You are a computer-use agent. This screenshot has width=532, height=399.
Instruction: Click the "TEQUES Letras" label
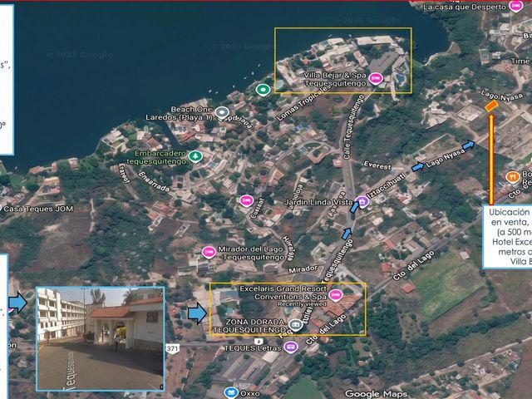[253, 348]
